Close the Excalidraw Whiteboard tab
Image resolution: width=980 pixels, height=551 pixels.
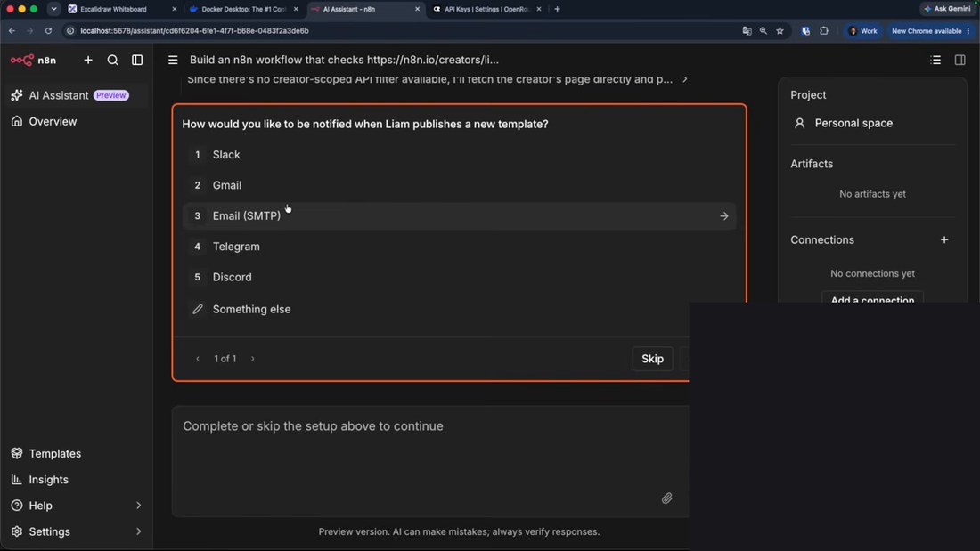tap(175, 10)
